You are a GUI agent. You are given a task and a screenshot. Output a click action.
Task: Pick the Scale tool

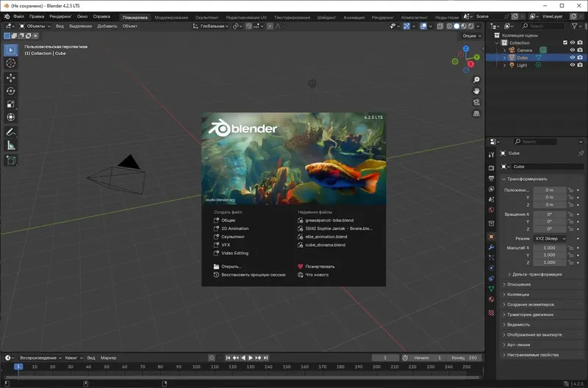coord(11,104)
